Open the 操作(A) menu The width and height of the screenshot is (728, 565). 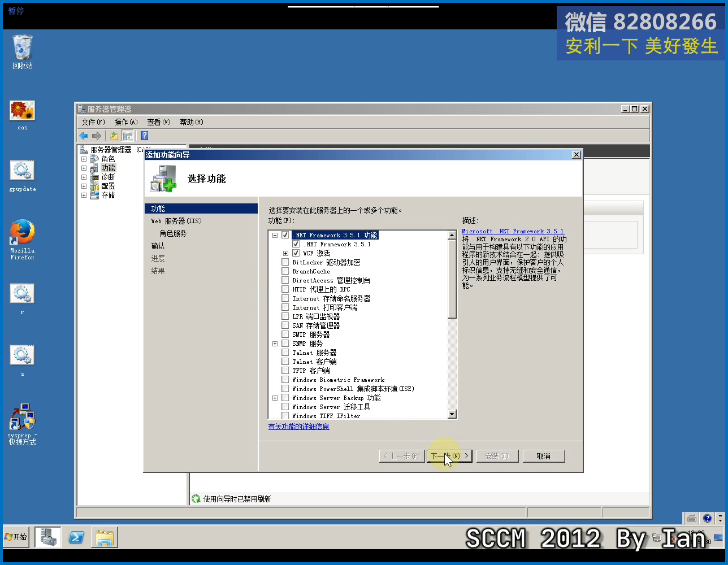[126, 122]
